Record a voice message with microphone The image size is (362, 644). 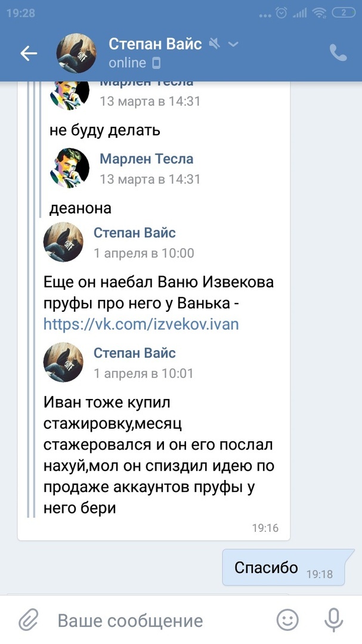(333, 620)
